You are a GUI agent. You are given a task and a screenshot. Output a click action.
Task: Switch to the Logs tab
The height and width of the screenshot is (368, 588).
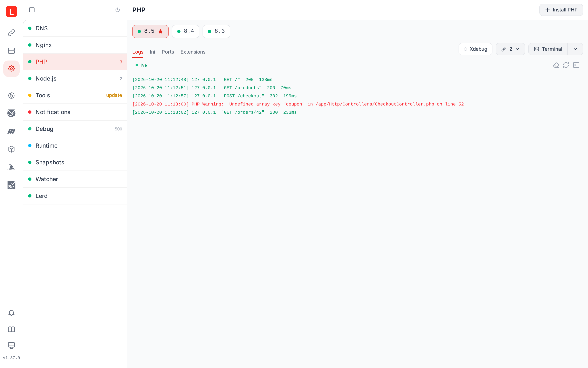[x=138, y=52]
